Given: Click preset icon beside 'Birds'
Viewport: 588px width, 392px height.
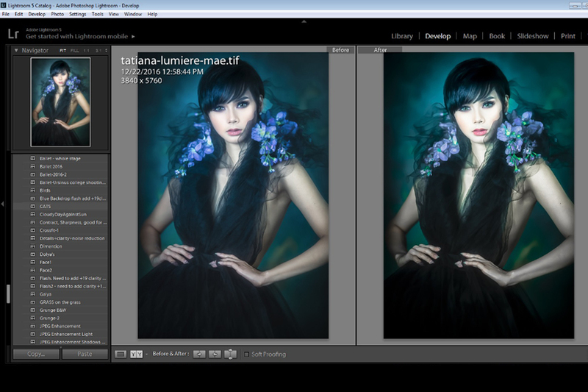Looking at the screenshot, I should [x=32, y=190].
